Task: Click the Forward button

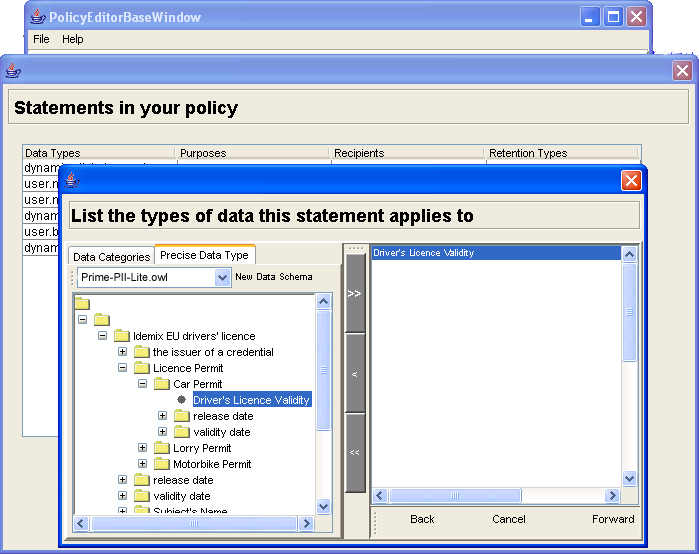Action: [612, 519]
